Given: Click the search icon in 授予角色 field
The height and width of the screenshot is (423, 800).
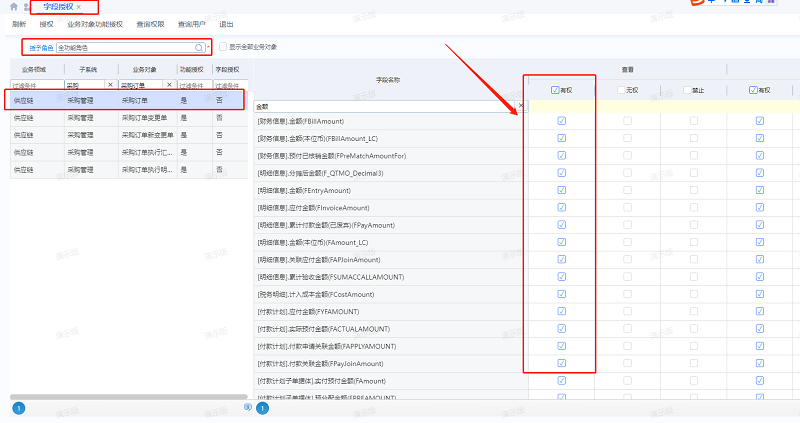Looking at the screenshot, I should pos(198,47).
